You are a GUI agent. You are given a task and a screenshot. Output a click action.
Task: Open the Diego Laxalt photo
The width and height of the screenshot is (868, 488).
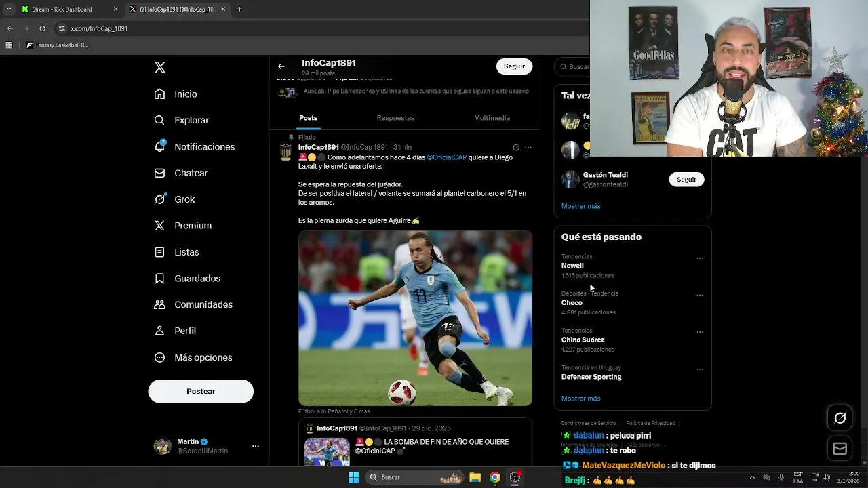click(415, 318)
